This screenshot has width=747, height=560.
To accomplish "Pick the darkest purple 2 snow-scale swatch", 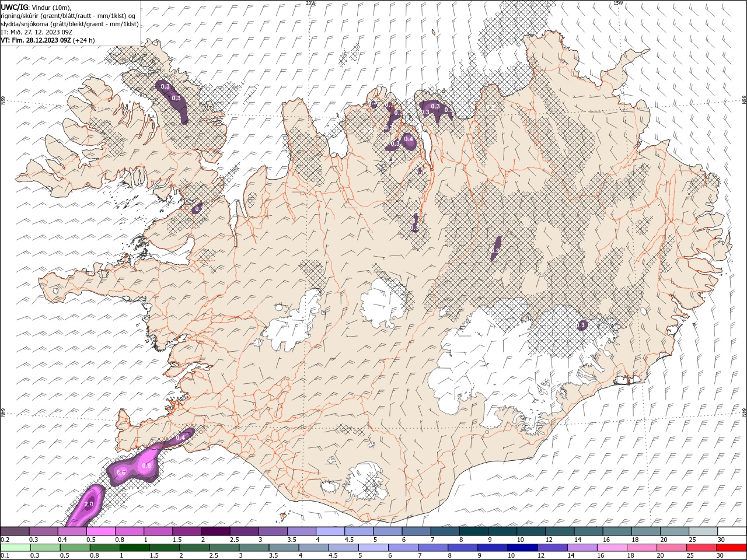I will 215,531.
